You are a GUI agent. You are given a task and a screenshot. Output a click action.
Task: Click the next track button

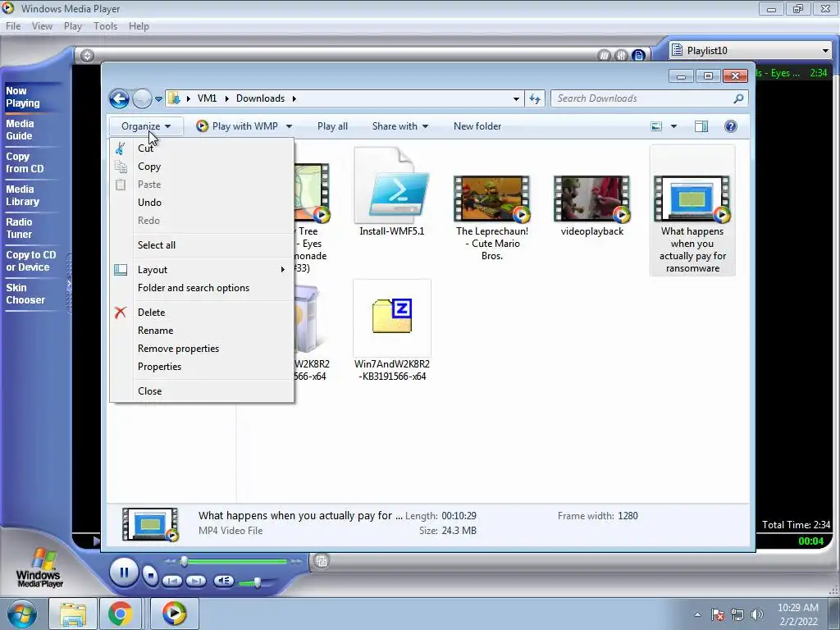[196, 581]
